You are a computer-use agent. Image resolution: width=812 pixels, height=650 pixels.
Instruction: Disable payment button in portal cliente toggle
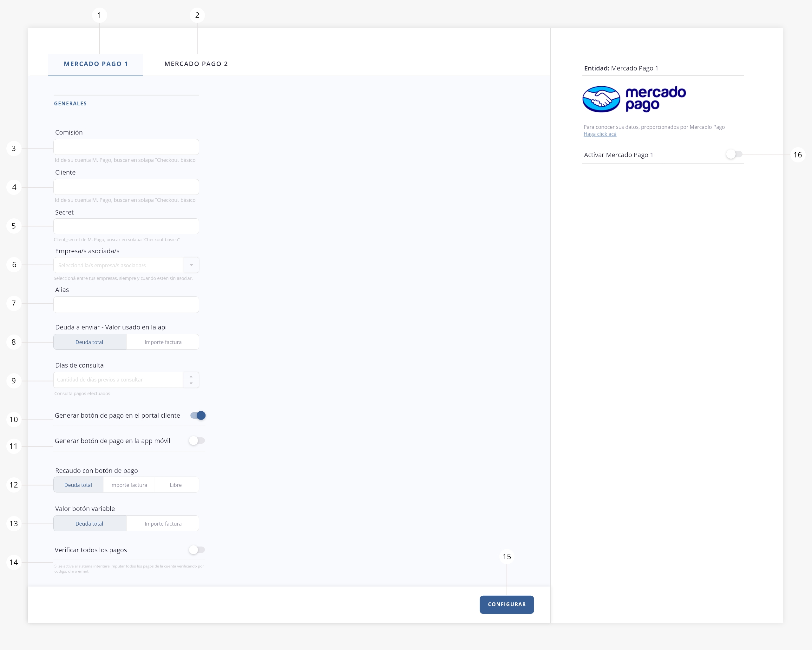198,416
